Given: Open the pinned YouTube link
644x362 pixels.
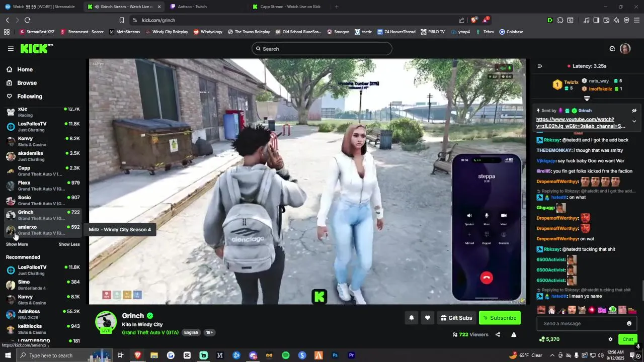Looking at the screenshot, I should [x=581, y=123].
